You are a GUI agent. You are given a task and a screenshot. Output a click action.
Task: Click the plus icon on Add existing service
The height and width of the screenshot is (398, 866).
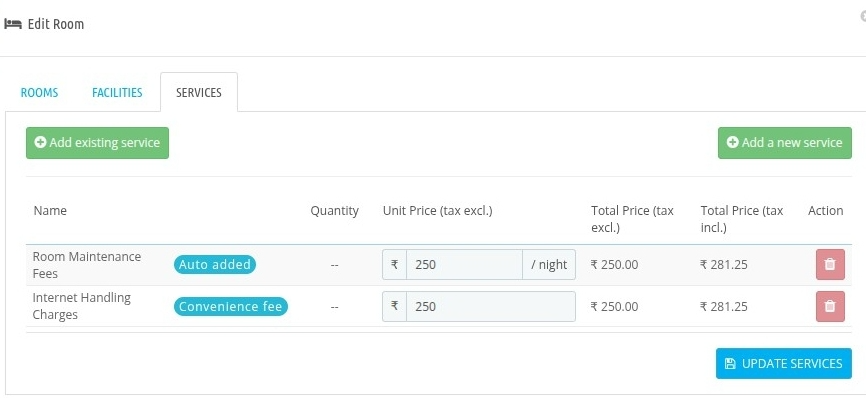point(40,142)
